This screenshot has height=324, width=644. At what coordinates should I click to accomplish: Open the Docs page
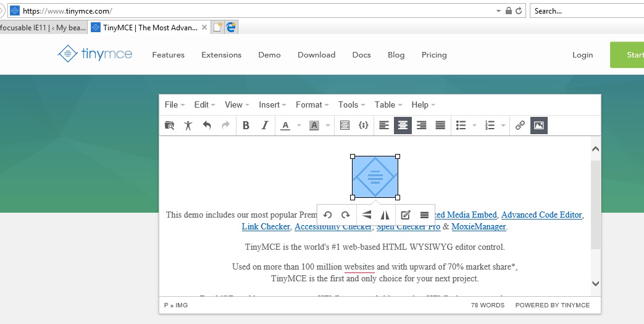(x=361, y=54)
